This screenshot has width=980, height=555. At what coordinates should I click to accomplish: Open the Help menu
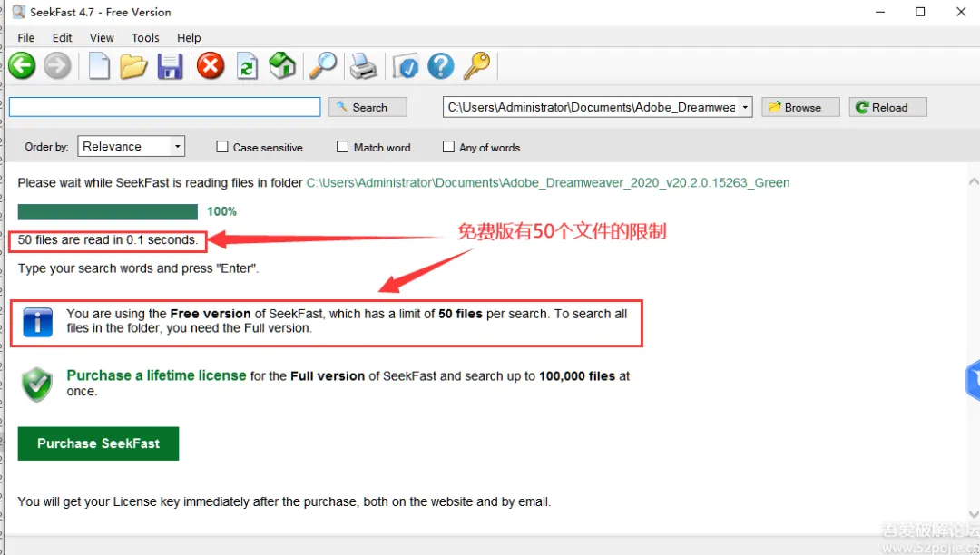click(189, 37)
